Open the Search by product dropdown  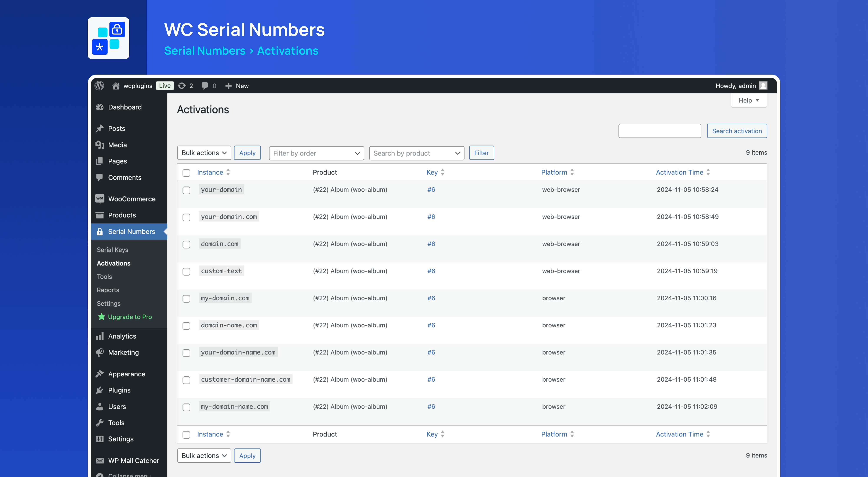point(416,153)
